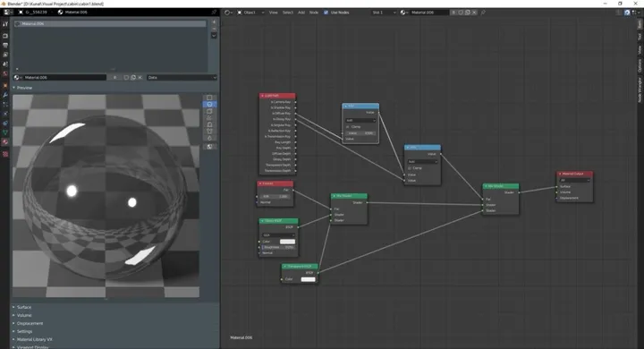Select the flat plane preview icon
This screenshot has width=644, height=349.
point(209,98)
